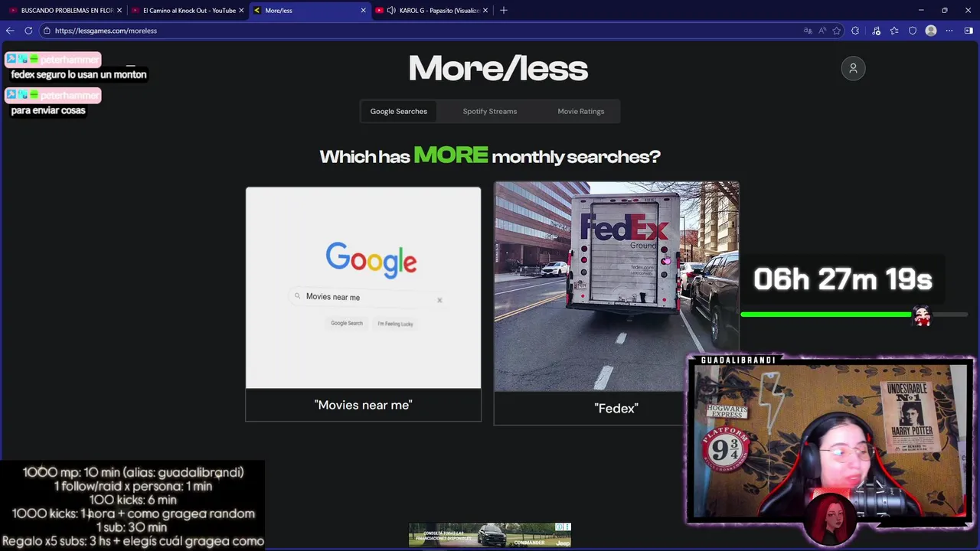This screenshot has width=980, height=551.
Task: Pick the FedEx truck image card
Action: (616, 286)
